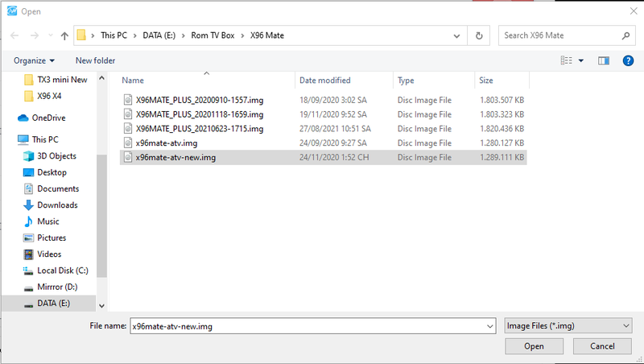The image size is (644, 364).
Task: Open 'Rom TV Box' in the address breadcrumb
Action: [x=213, y=35]
